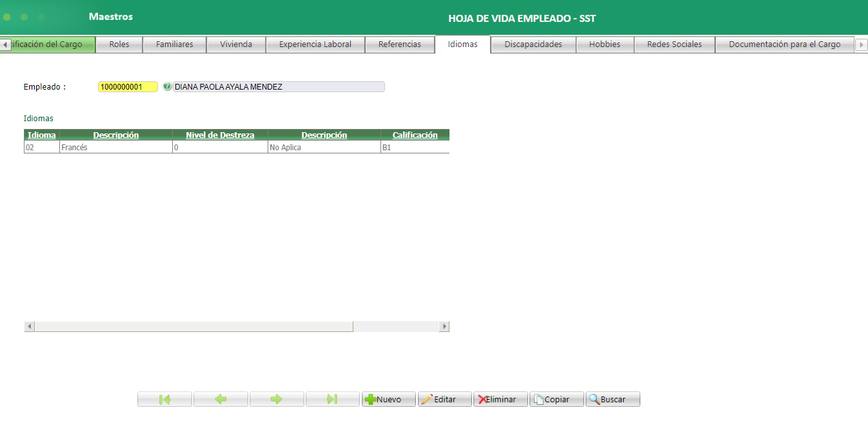Click the employee code field 1000000001
This screenshot has height=421, width=868.
coord(128,87)
